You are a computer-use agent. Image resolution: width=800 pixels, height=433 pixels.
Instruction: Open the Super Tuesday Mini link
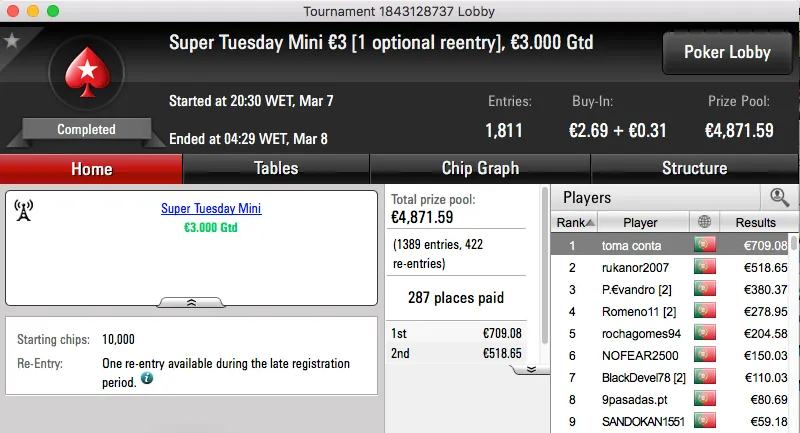(x=211, y=209)
